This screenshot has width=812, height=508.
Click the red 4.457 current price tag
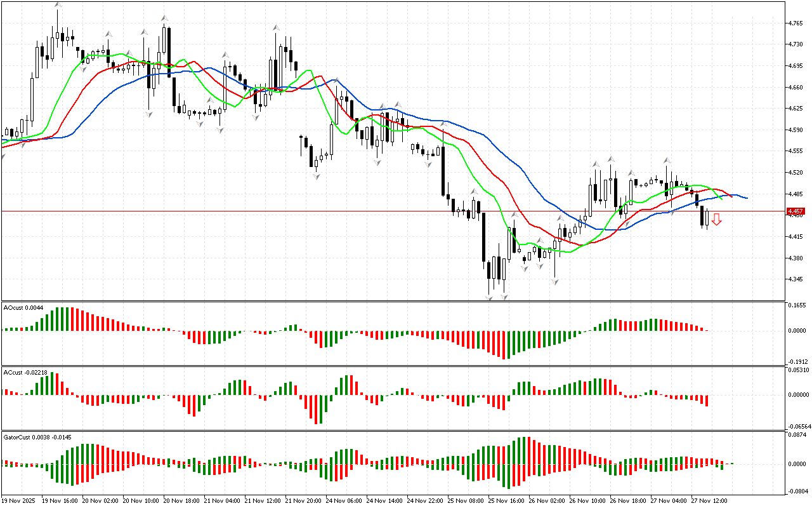(x=794, y=211)
